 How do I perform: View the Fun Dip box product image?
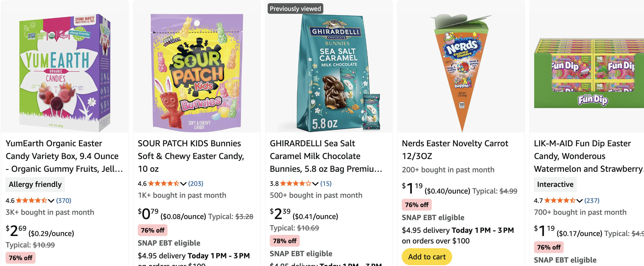tap(589, 73)
